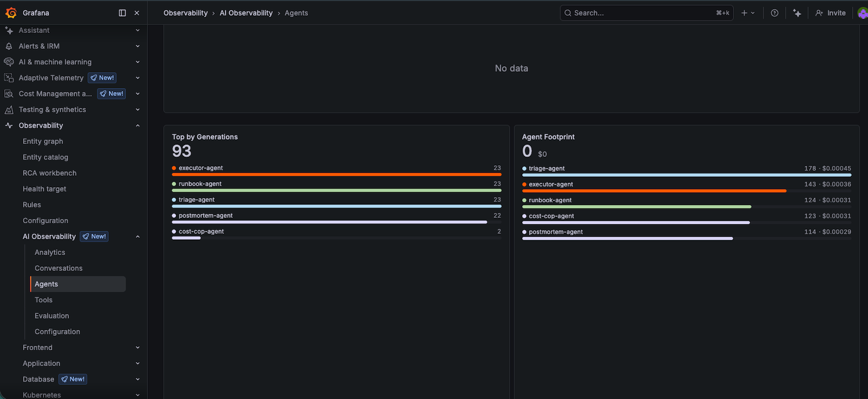Click the Alerts & IRM bell icon
The width and height of the screenshot is (868, 399).
(x=9, y=46)
